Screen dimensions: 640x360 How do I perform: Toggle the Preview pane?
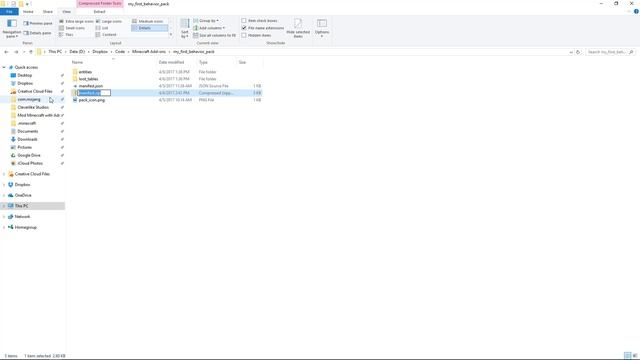click(x=38, y=23)
